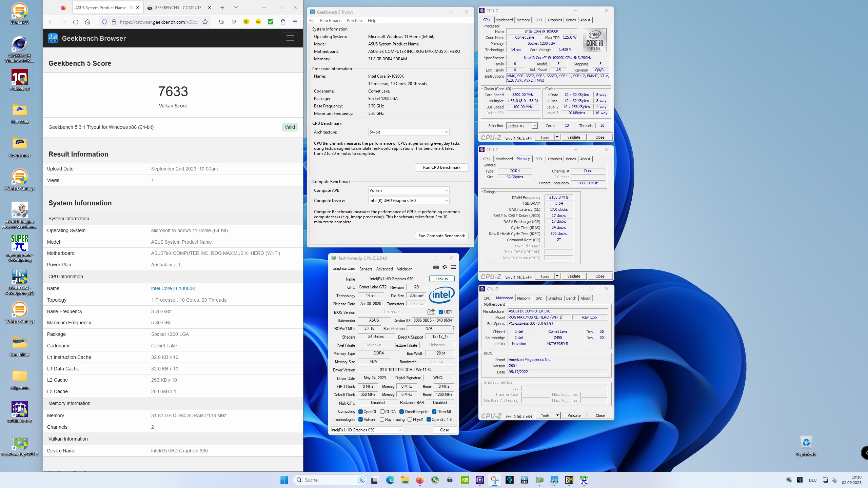Open the TechPowerUp GPU-Z desktop shortcut
The image size is (868, 488).
[20, 446]
